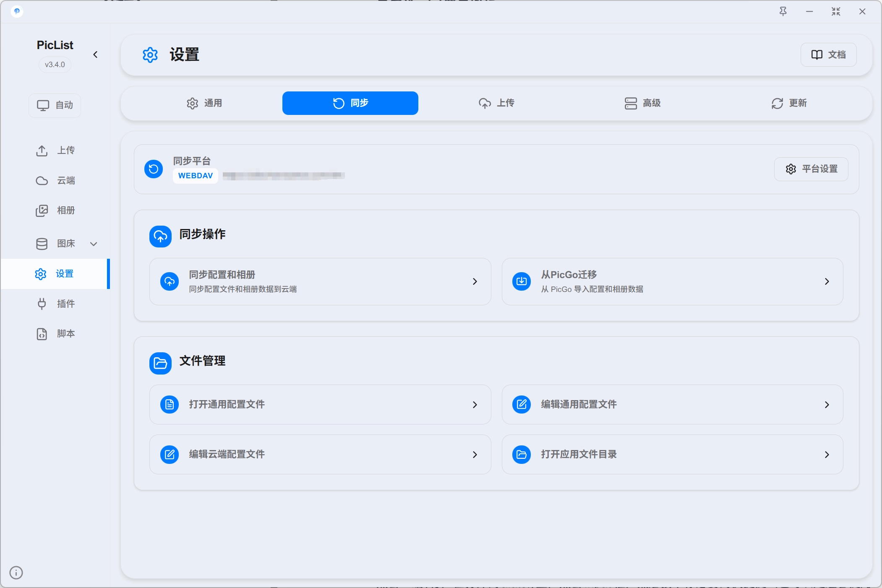The height and width of the screenshot is (588, 882).
Task: Toggle the 自动 theme mode button
Action: pos(55,105)
